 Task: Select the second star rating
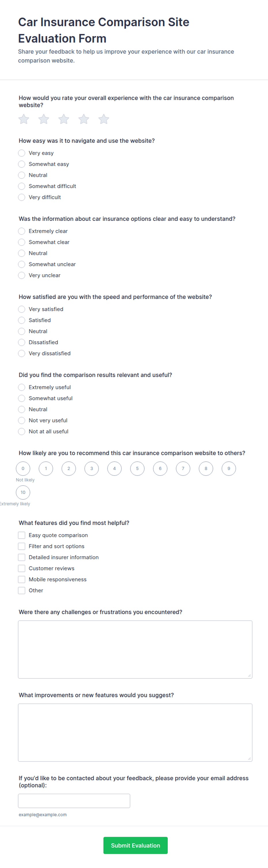[x=44, y=119]
